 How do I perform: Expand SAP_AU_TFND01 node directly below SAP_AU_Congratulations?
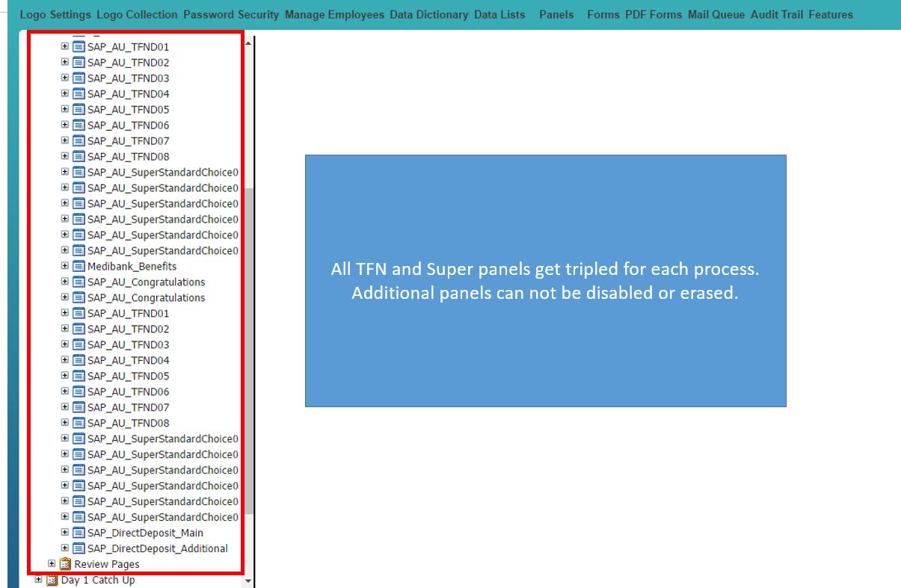(65, 313)
